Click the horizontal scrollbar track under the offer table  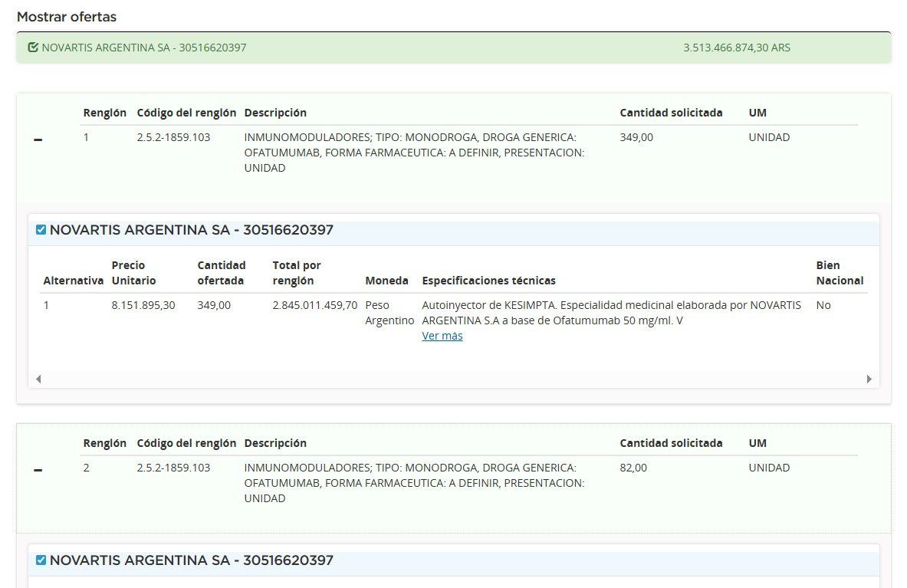click(452, 379)
